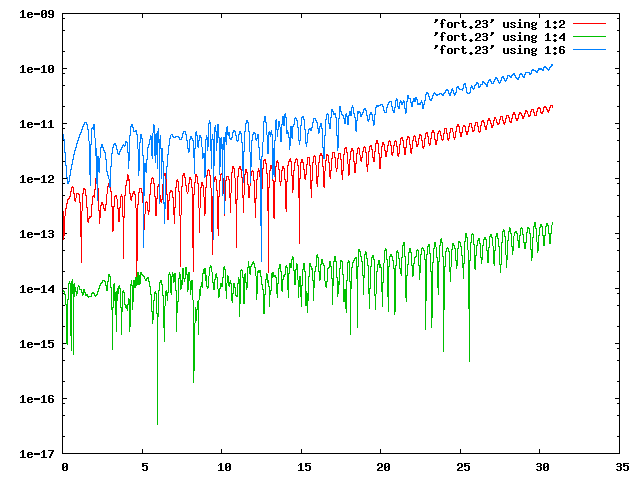Click x-axis label 35

coord(622,467)
